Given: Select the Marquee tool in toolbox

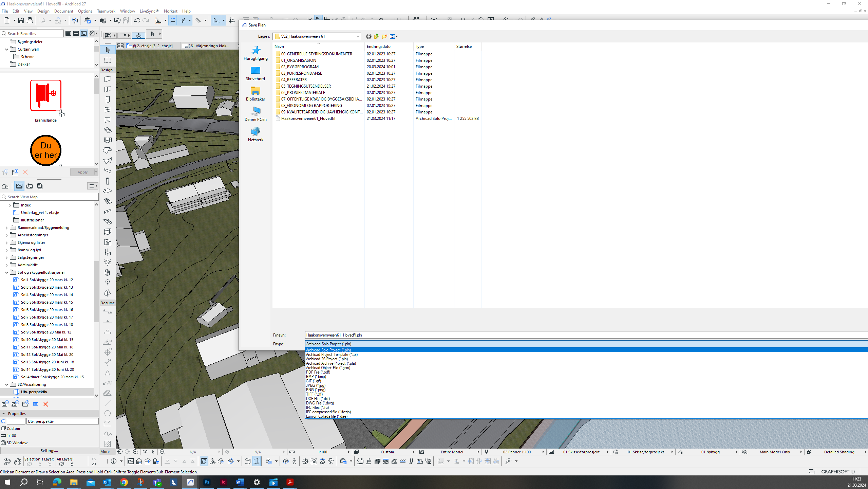Looking at the screenshot, I should [x=108, y=60].
